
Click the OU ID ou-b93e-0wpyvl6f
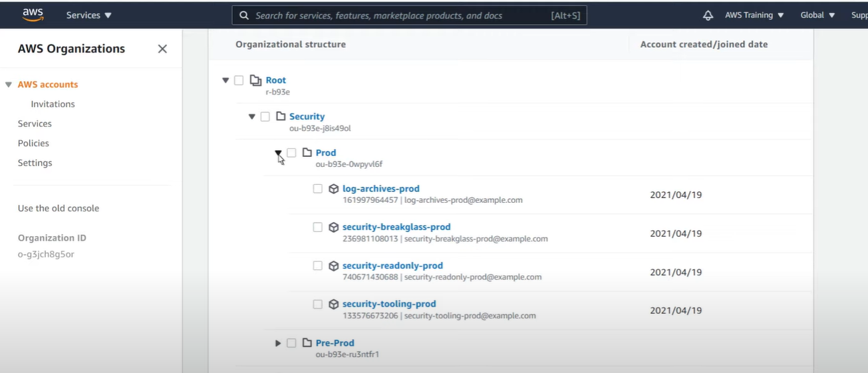(349, 165)
